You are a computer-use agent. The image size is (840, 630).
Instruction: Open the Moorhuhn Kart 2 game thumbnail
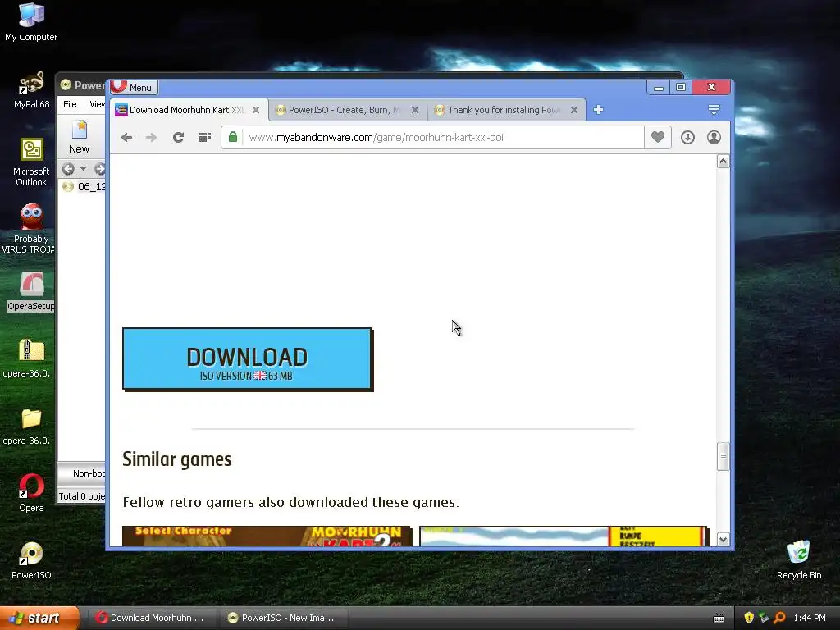(267, 536)
